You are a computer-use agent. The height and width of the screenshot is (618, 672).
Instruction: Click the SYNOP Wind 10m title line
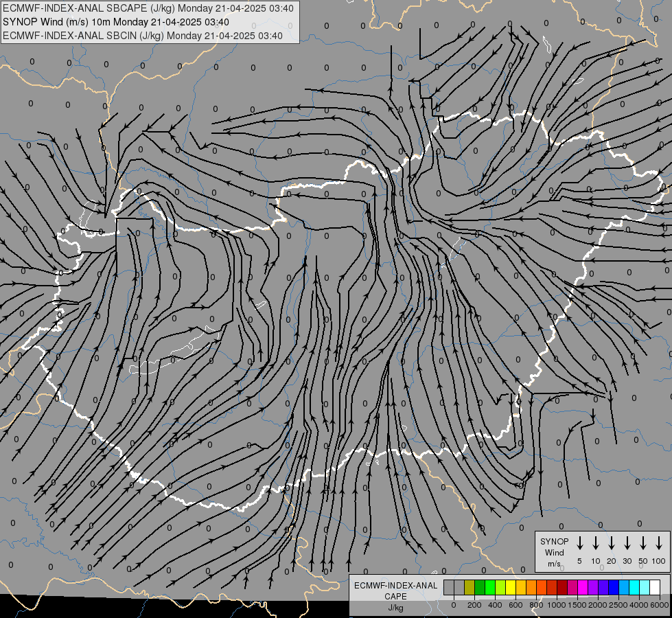click(116, 22)
